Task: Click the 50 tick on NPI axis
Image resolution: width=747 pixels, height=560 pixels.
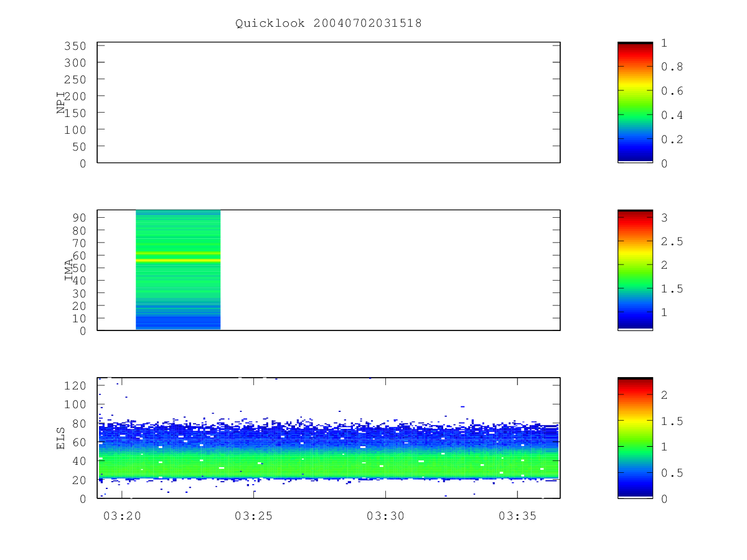Action: tap(79, 146)
